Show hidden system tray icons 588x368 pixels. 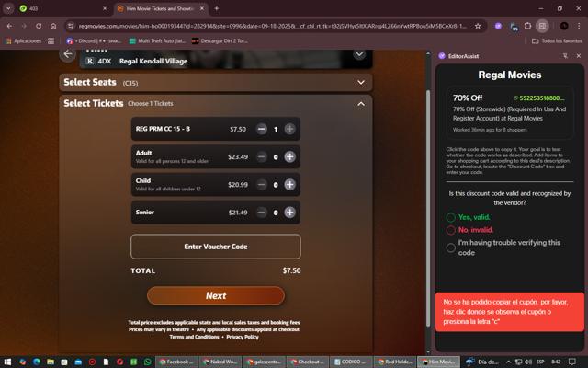pyautogui.click(x=508, y=362)
